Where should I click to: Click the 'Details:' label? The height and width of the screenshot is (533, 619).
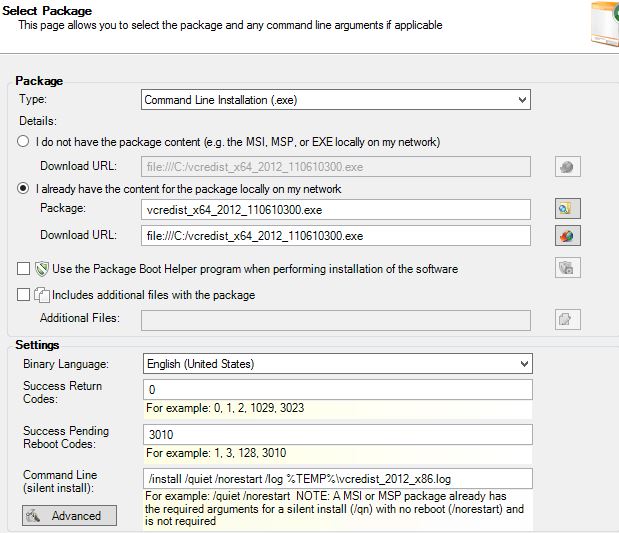(38, 121)
